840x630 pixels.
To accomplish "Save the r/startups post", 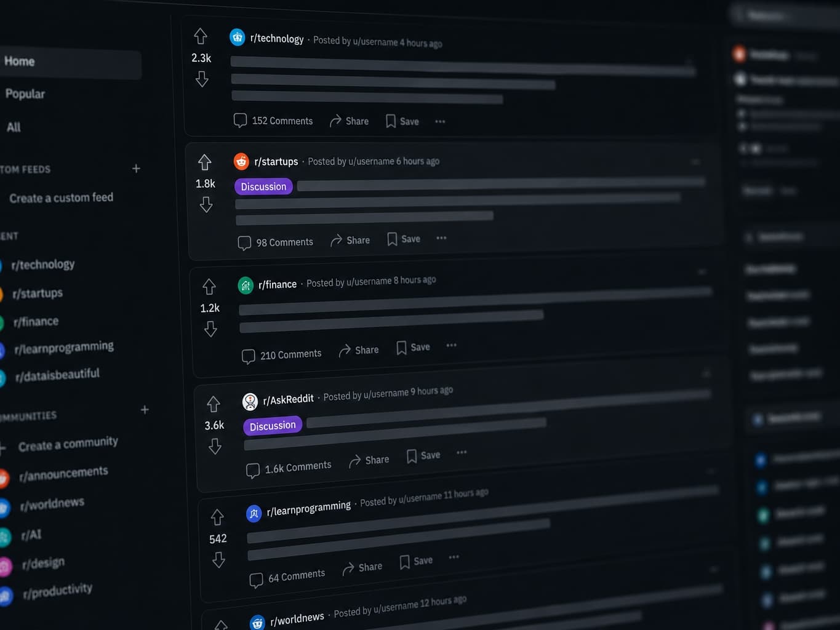I will tap(404, 239).
